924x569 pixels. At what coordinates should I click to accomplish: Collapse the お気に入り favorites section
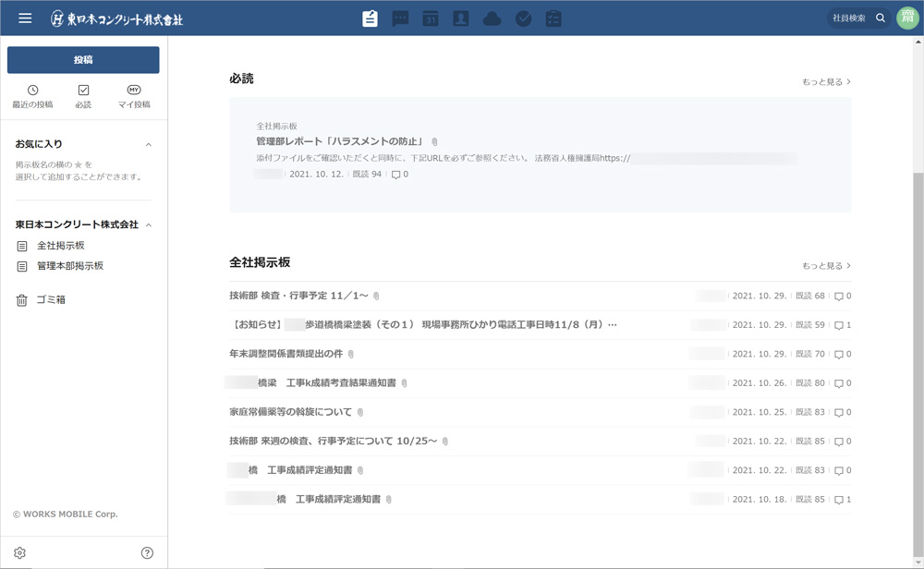tap(149, 145)
